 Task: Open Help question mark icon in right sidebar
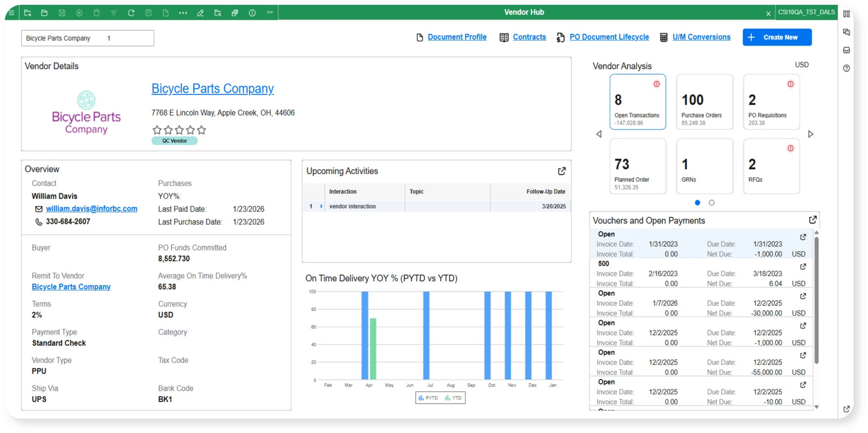coord(846,68)
